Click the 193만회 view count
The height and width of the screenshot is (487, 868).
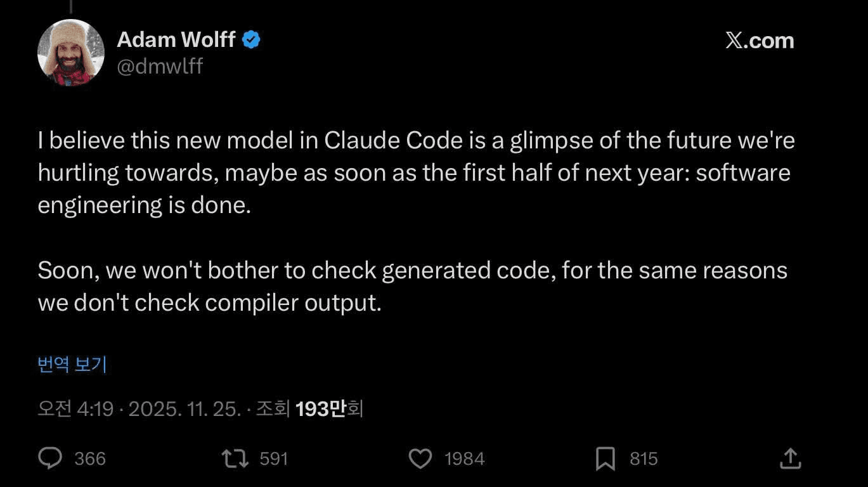(x=328, y=409)
